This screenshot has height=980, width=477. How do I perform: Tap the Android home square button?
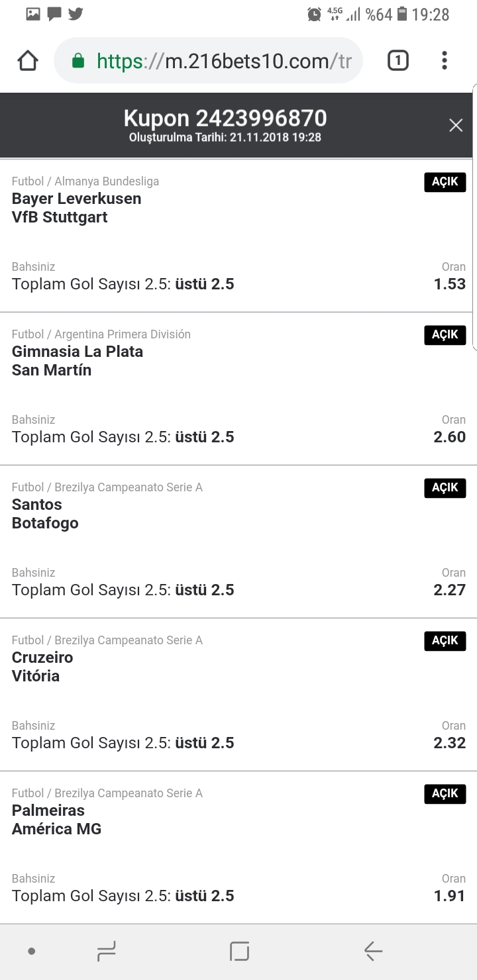[239, 952]
